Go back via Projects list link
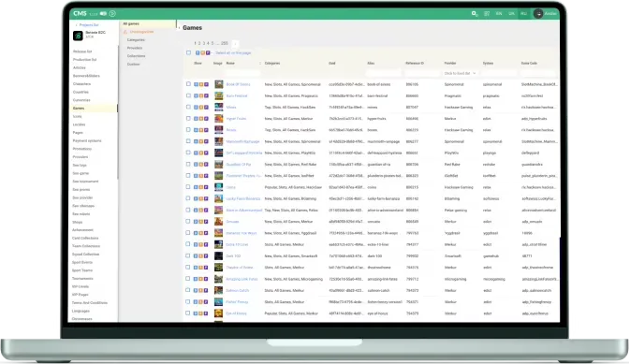Image resolution: width=630 pixels, height=364 pixels. point(88,25)
